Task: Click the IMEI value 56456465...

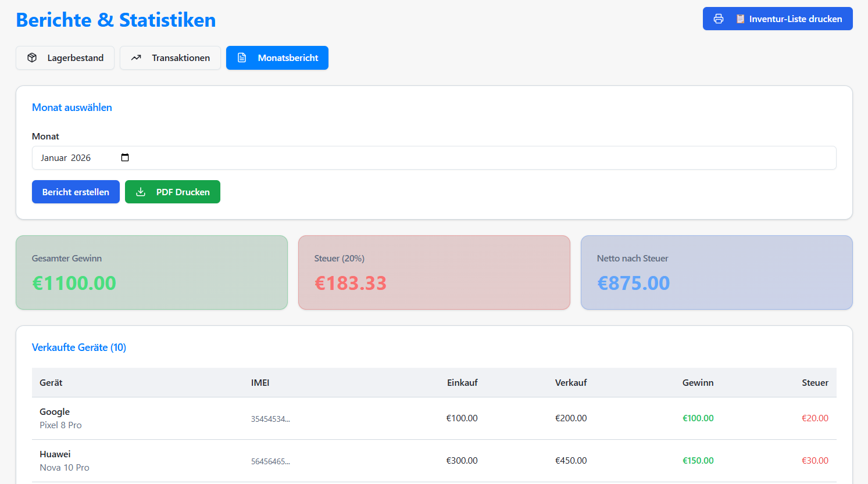Action: pyautogui.click(x=270, y=461)
